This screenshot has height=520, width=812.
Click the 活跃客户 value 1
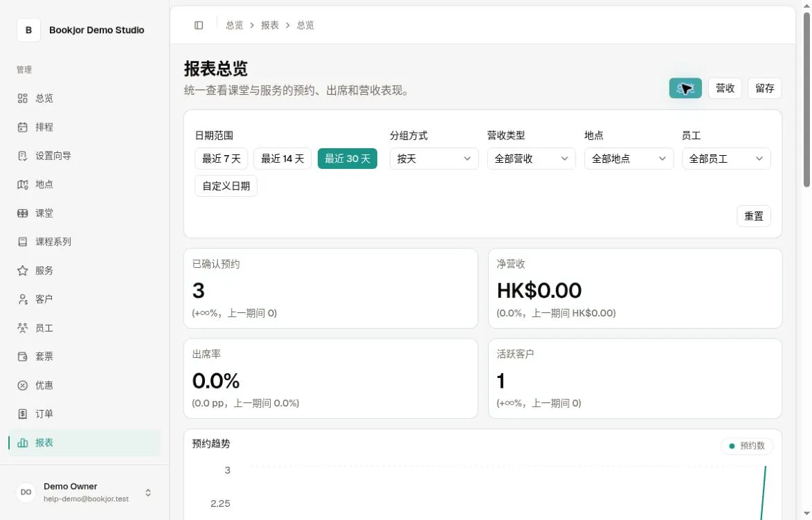[500, 382]
